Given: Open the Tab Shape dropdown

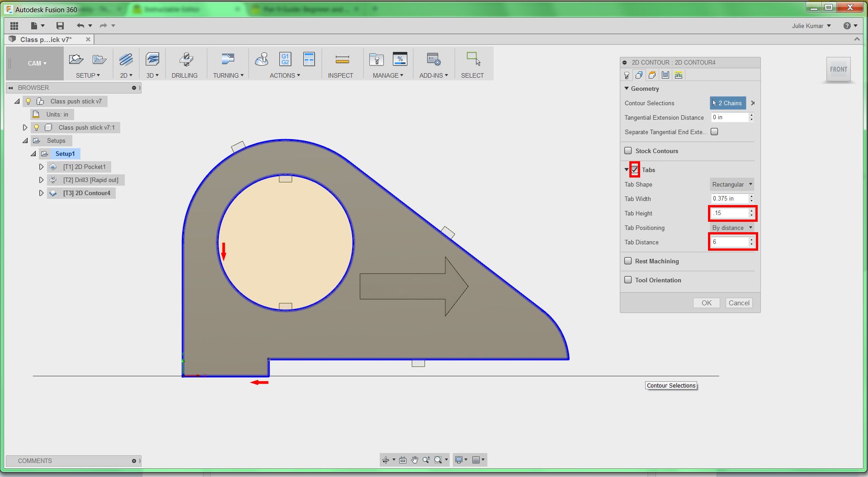Looking at the screenshot, I should coord(731,184).
